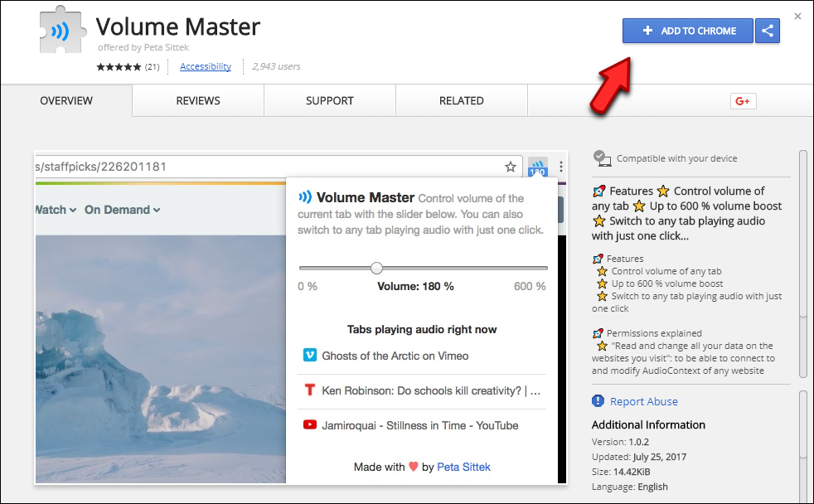
Task: Click the Volume Master title heading
Action: click(x=178, y=27)
